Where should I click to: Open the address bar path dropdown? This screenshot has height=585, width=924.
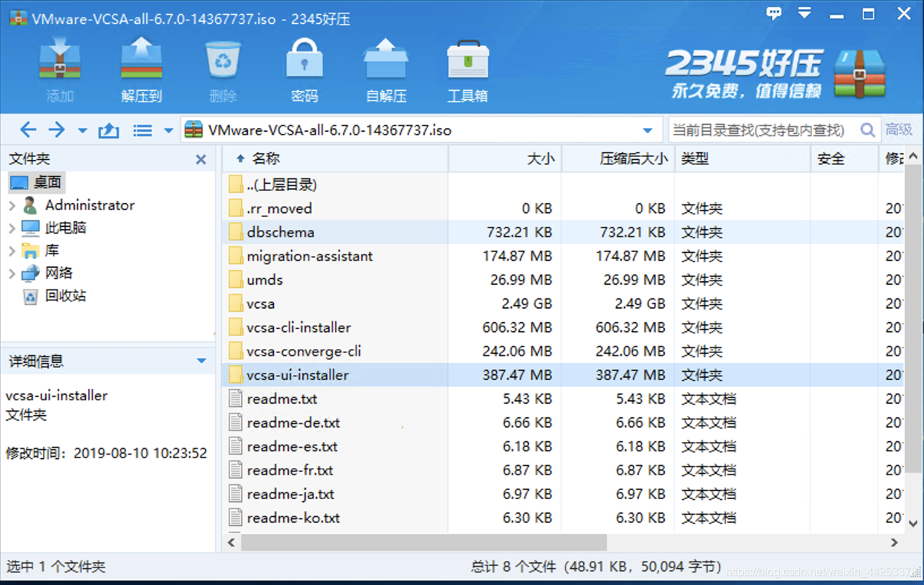647,130
